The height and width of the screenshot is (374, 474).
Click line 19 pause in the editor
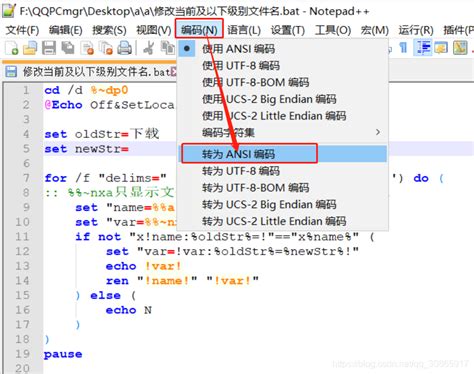tap(63, 354)
